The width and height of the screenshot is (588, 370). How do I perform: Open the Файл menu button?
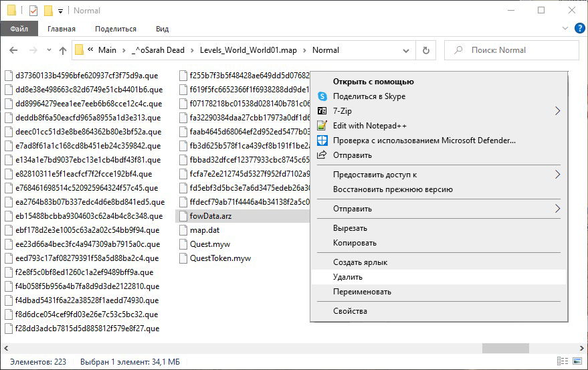pyautogui.click(x=19, y=29)
